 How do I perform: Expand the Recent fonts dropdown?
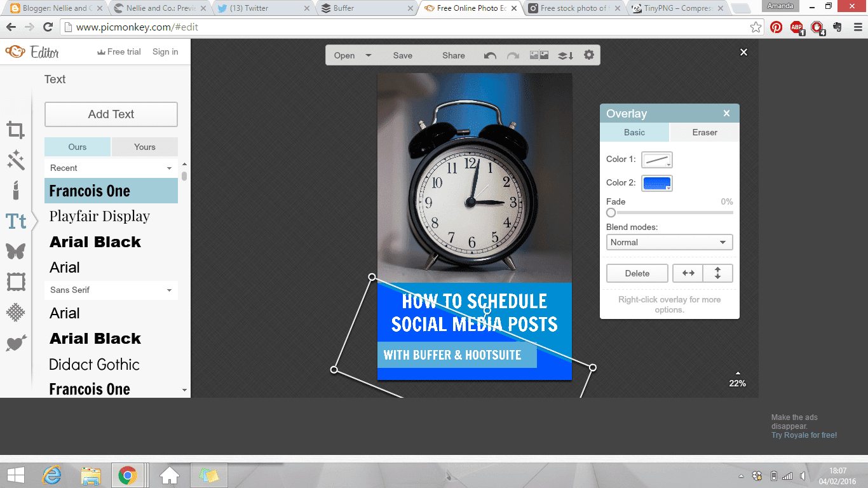click(111, 168)
